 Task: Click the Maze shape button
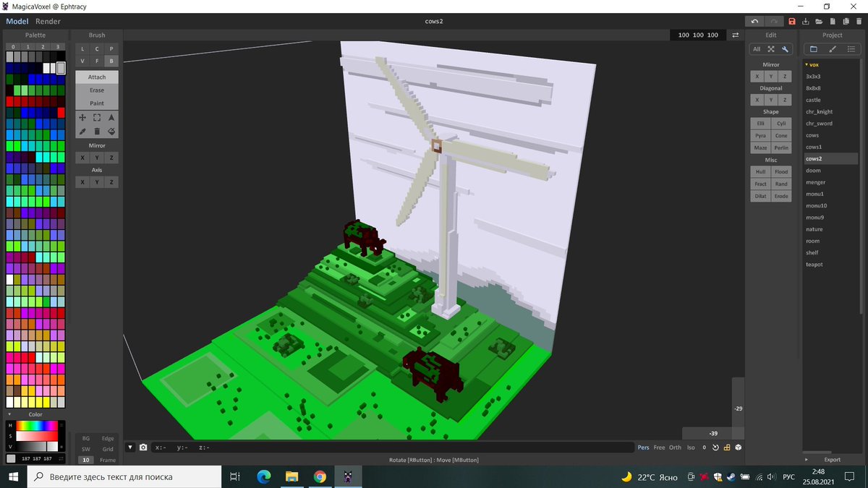(x=761, y=147)
